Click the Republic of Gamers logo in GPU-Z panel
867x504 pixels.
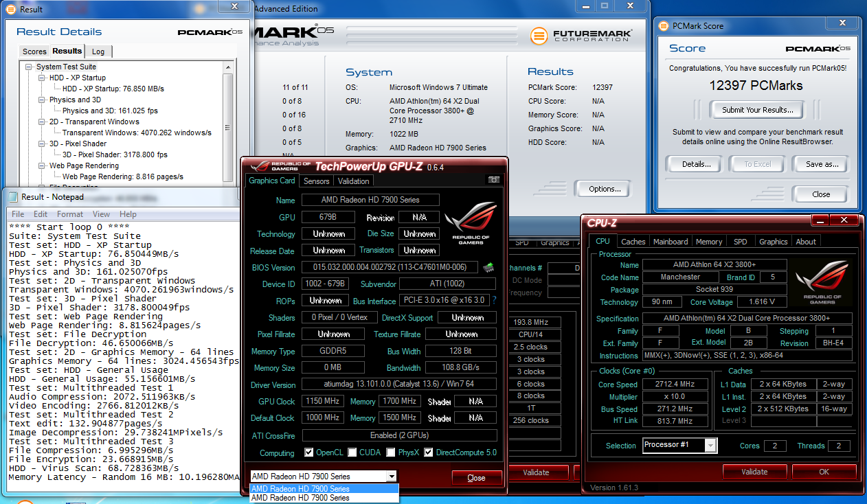coord(471,225)
